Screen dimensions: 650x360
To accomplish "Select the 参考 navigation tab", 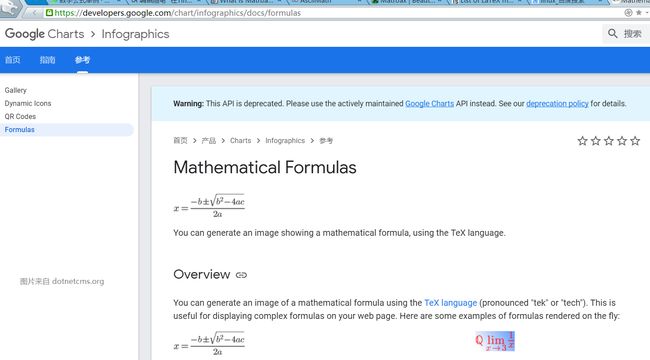I will pyautogui.click(x=82, y=60).
